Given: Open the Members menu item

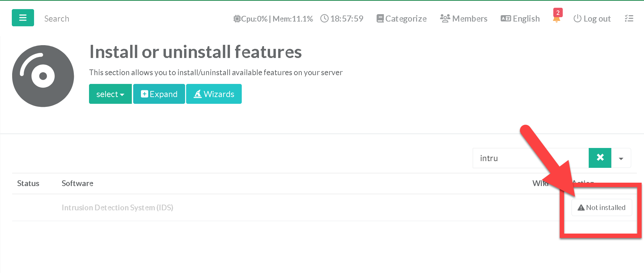Looking at the screenshot, I should (464, 19).
